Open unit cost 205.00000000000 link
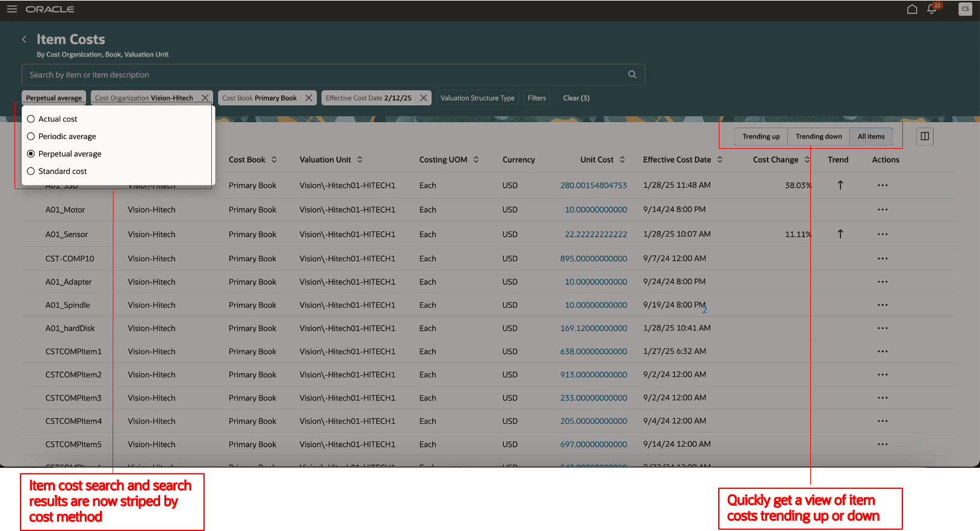The image size is (980, 531). click(x=594, y=421)
